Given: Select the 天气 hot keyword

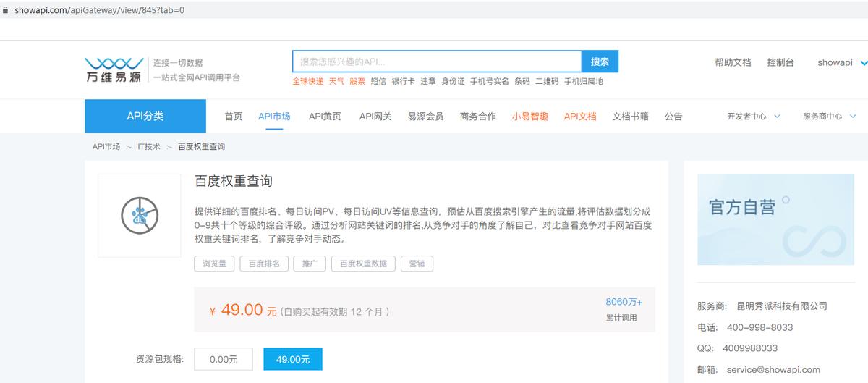Looking at the screenshot, I should coord(336,82).
